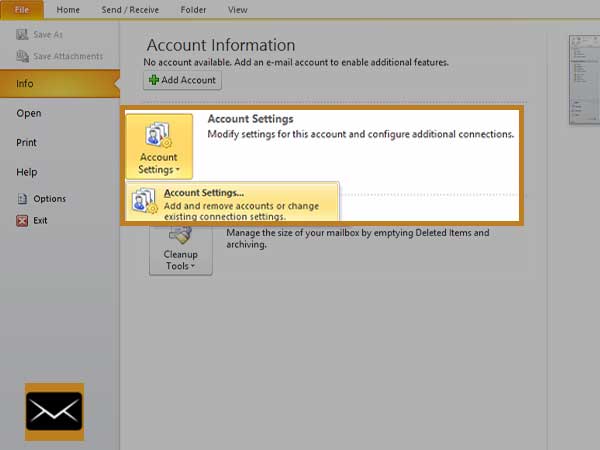This screenshot has width=600, height=450.
Task: Choose Account Settings... from the dropdown menu
Action: (x=232, y=202)
